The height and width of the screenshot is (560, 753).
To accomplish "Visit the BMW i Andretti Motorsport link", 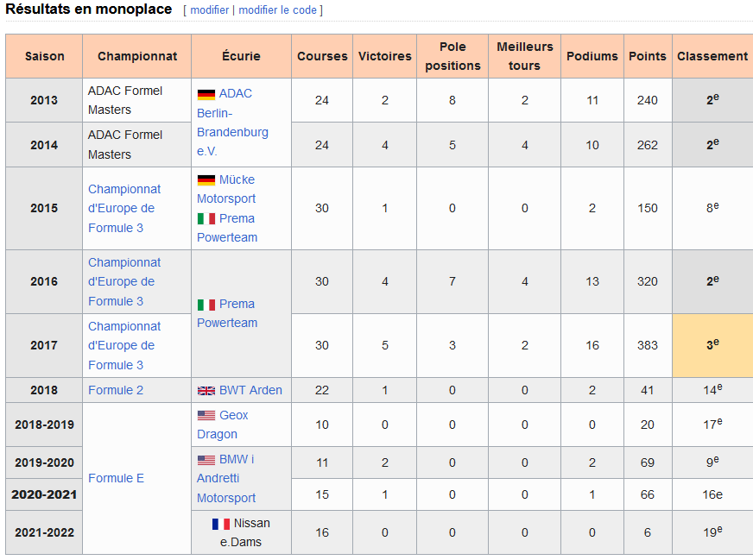I will 226,478.
